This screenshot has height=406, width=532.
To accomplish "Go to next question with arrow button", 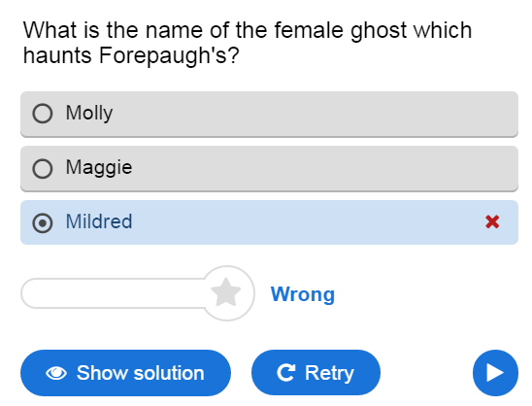I will coord(495,373).
